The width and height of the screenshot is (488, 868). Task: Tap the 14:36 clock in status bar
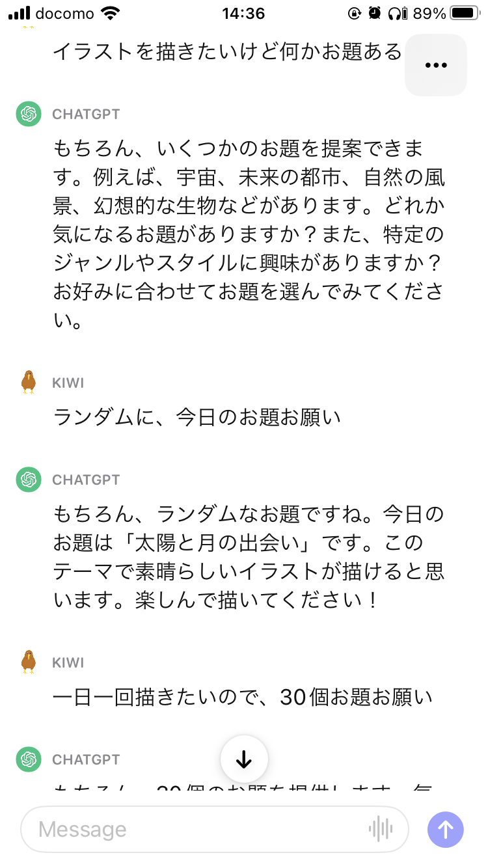[x=243, y=13]
